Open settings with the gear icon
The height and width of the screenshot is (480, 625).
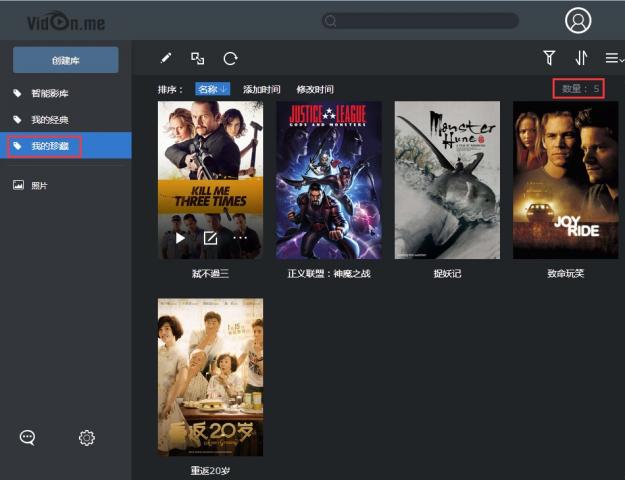click(x=86, y=438)
